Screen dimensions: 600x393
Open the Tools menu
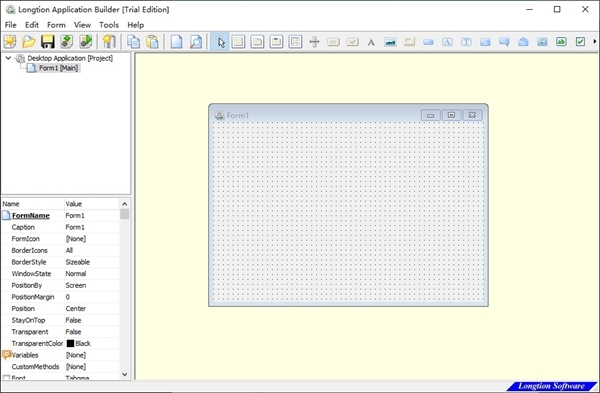pos(109,25)
